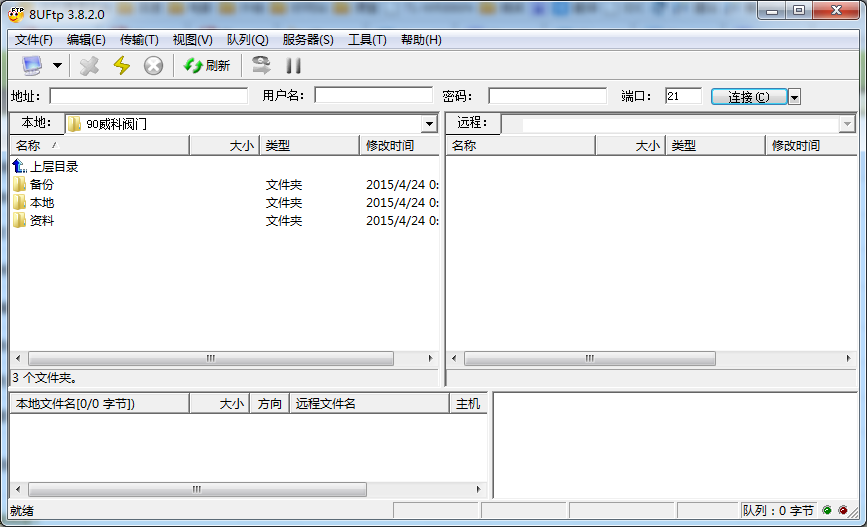867x527 pixels.
Task: Click remote pane scrollbar right arrow
Action: (x=848, y=358)
